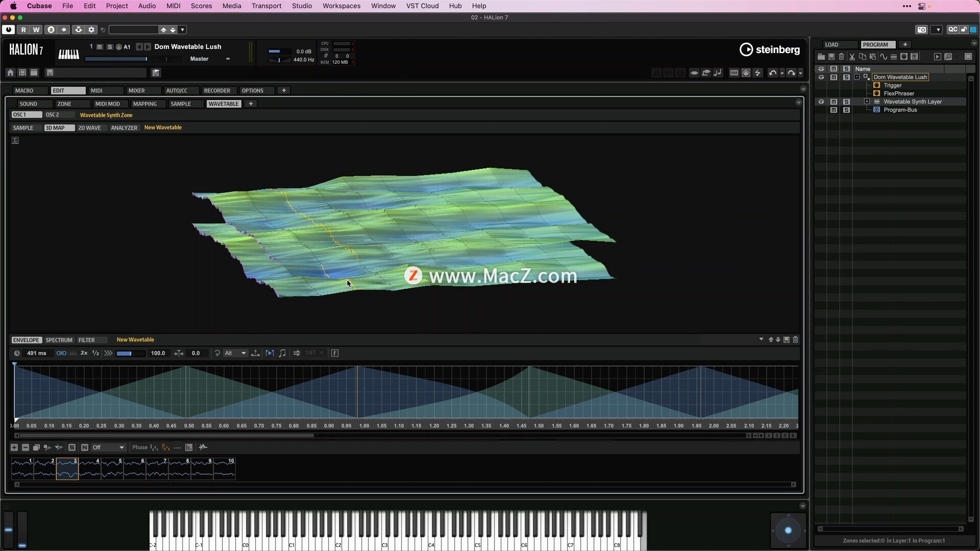Click the search magnifier icon in program tree
980x551 pixels.
coord(948,57)
